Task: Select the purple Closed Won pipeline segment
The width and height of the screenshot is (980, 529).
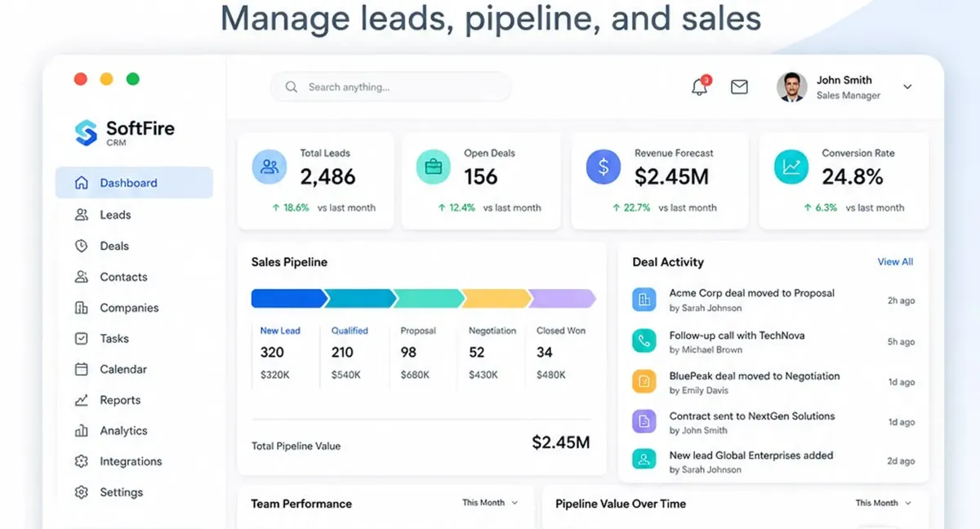Action: [x=562, y=298]
